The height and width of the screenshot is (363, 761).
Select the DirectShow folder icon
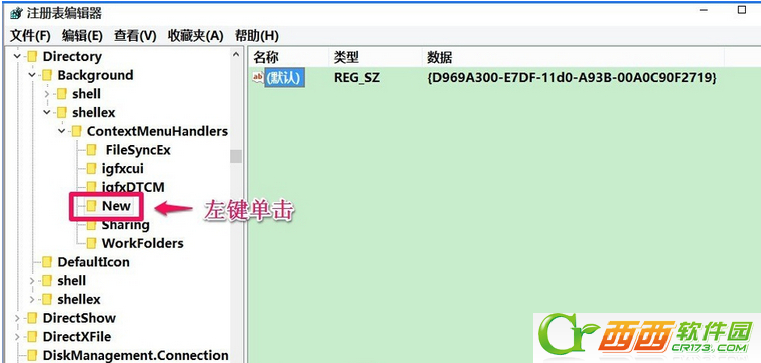point(32,318)
